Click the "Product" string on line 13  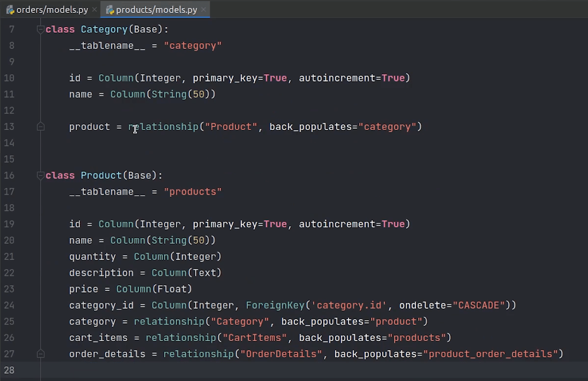coord(231,127)
